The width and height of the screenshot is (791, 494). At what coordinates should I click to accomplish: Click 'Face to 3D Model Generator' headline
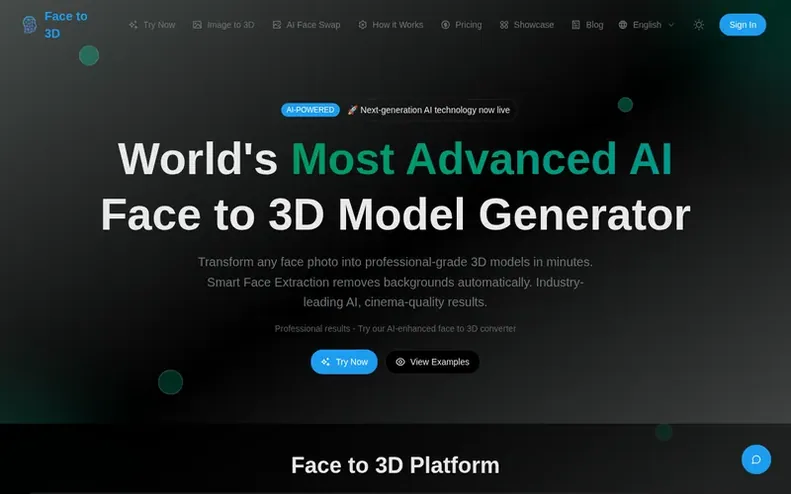[396, 214]
